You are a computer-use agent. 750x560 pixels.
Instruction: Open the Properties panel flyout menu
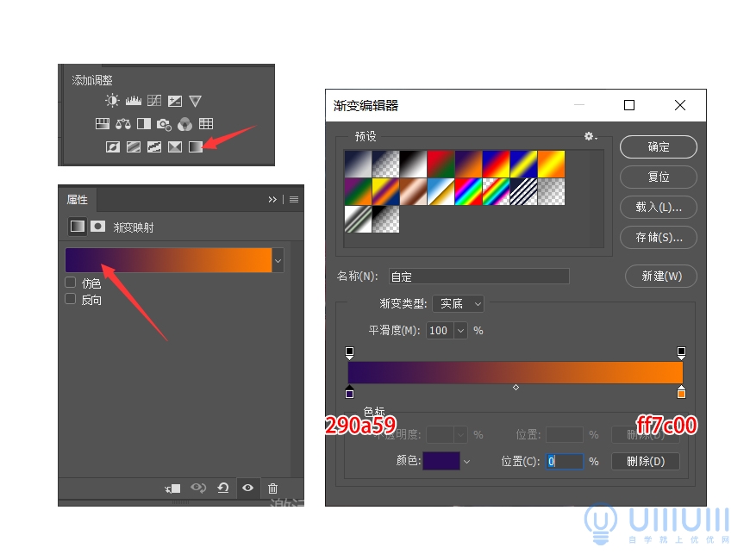tap(293, 199)
